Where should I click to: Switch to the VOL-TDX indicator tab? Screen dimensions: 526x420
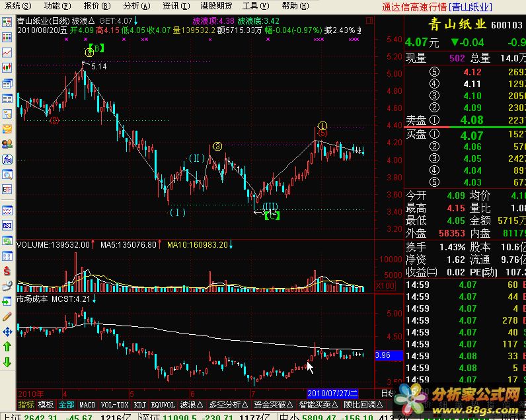pos(115,405)
